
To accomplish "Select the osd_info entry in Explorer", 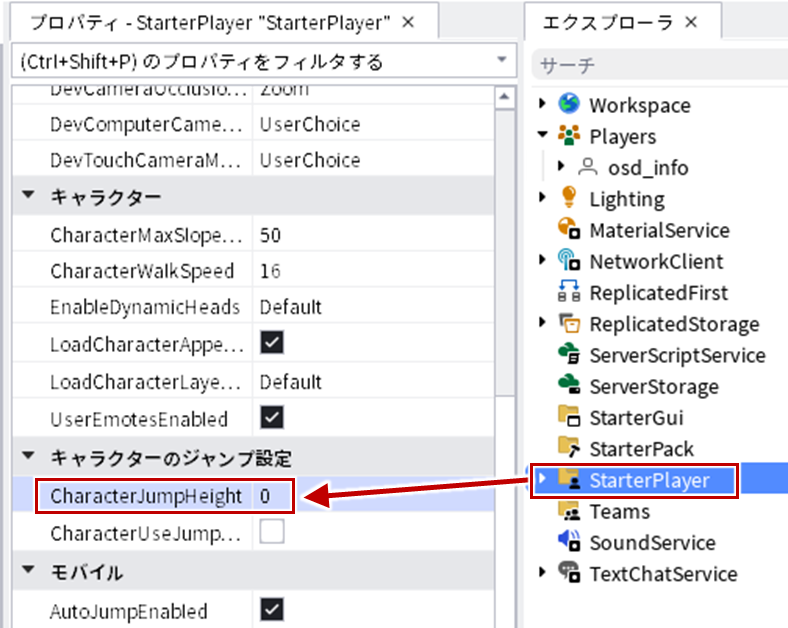I will click(648, 168).
